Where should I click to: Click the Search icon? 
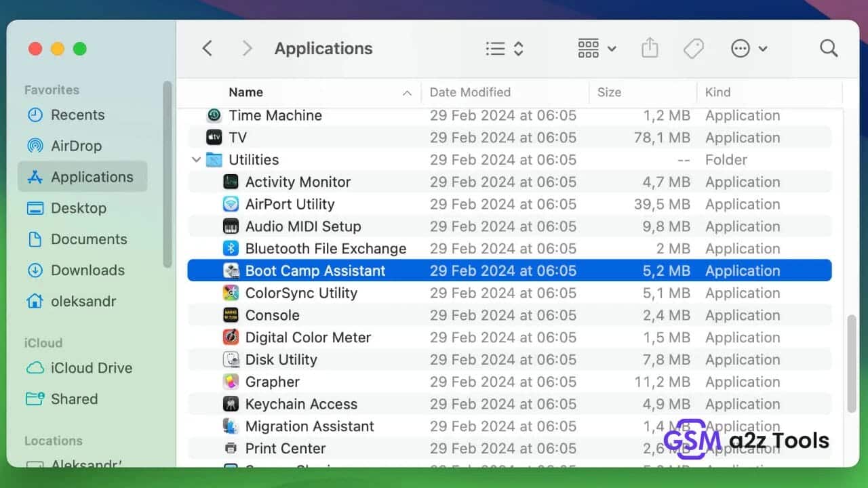(828, 47)
